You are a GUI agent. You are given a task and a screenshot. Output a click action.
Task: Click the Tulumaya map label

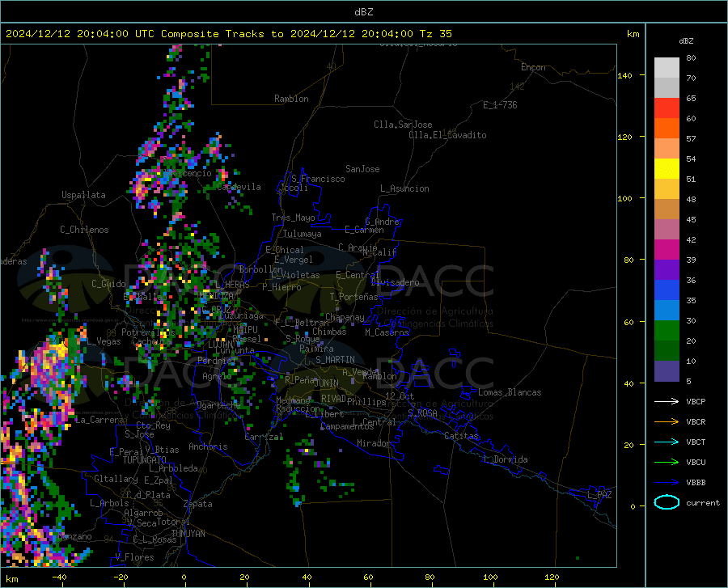coord(303,234)
